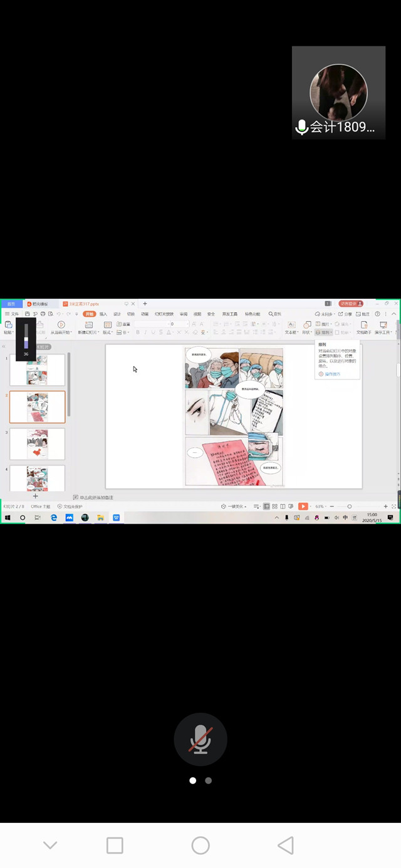This screenshot has height=868, width=401.
Task: Click the 一键美化 beautify button
Action: point(233,506)
